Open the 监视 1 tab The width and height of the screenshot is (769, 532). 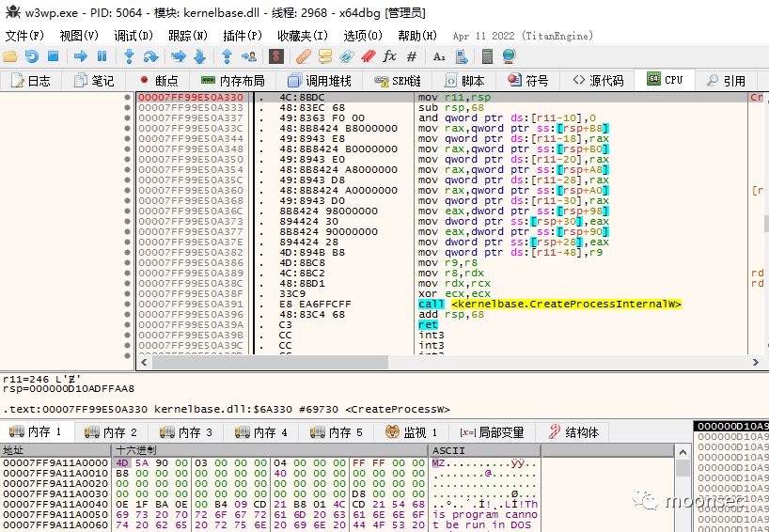411,432
